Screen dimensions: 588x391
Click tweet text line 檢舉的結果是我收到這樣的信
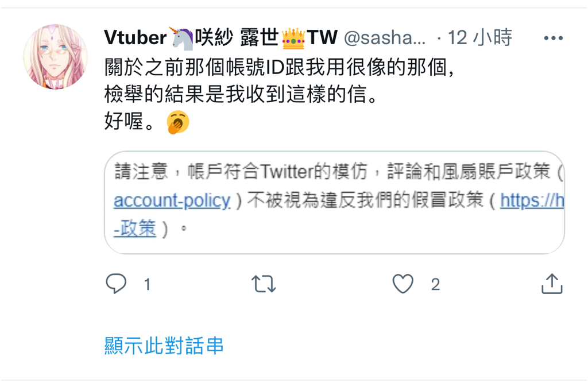[241, 94]
